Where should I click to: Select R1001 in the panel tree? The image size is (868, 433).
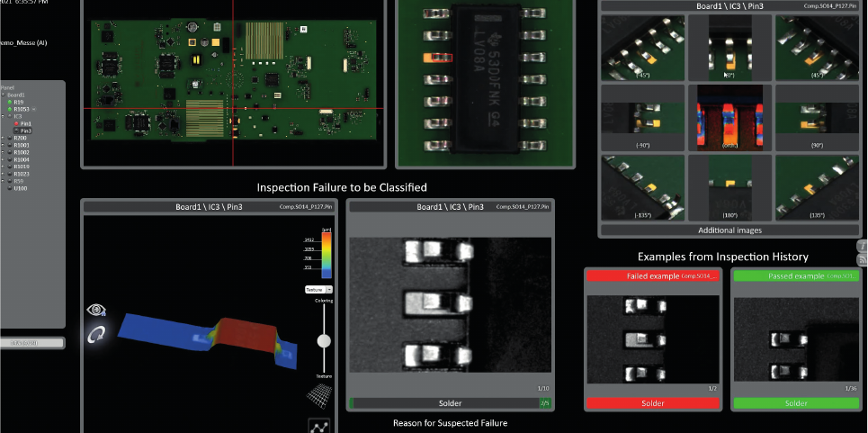pyautogui.click(x=22, y=145)
